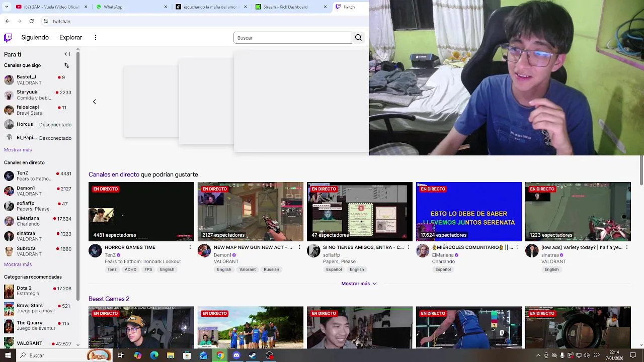
Task: Close the Kick Dashboard tab
Action: tap(325, 7)
